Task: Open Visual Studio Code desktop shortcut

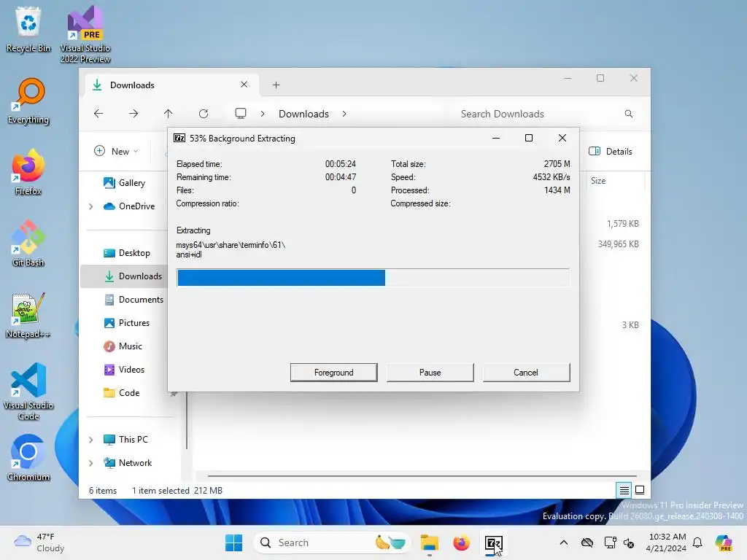Action: coord(28,392)
